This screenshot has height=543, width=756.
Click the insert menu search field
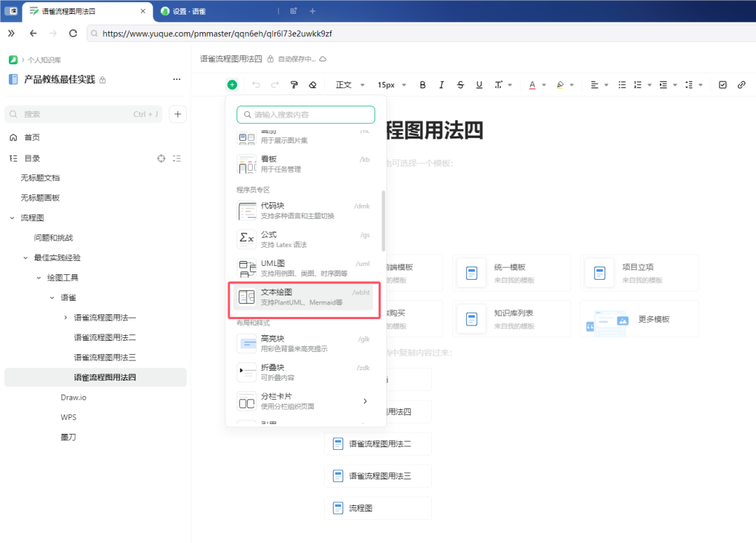[x=306, y=115]
